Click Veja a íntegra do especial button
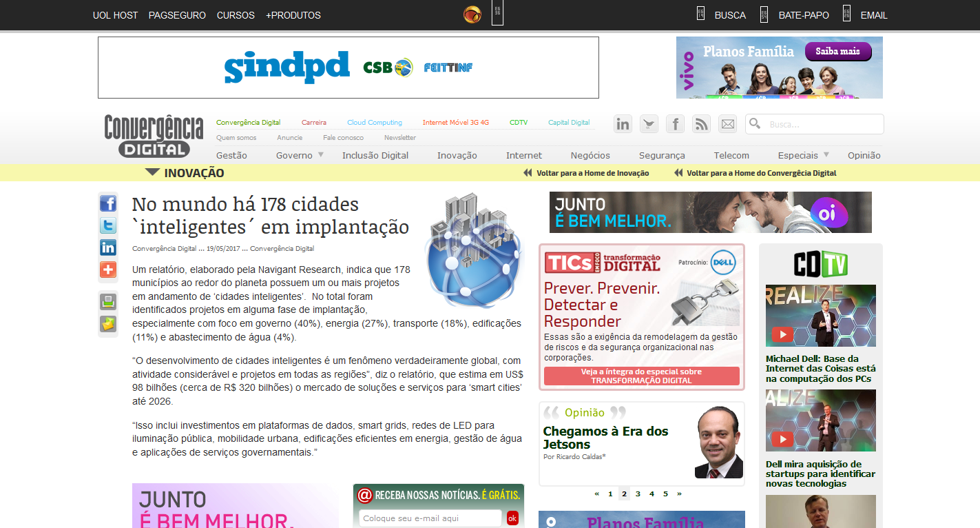Screen dimensions: 980x528 [x=642, y=376]
